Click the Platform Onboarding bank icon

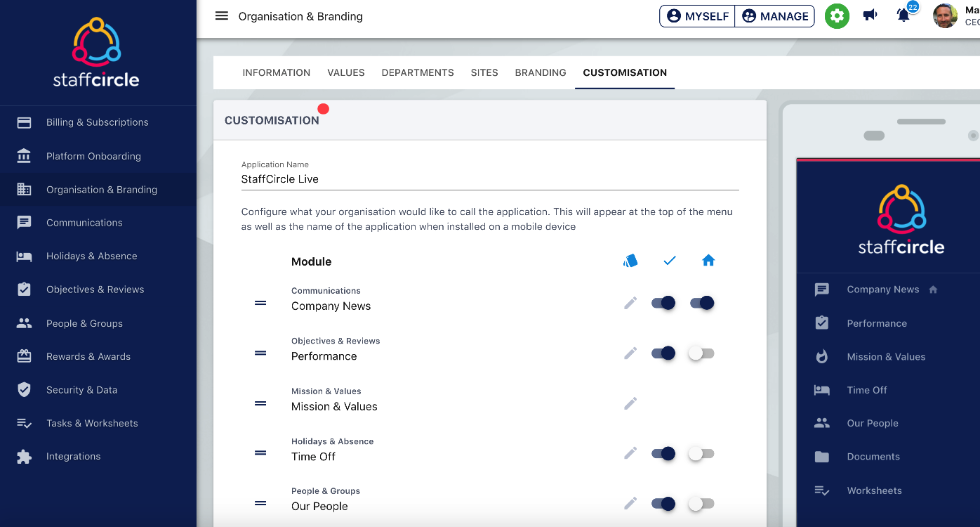point(24,156)
